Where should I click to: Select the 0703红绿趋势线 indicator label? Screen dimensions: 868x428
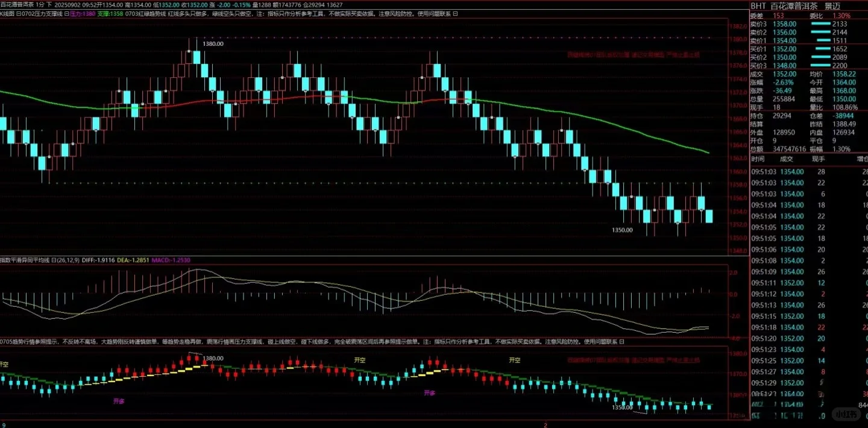[x=146, y=13]
